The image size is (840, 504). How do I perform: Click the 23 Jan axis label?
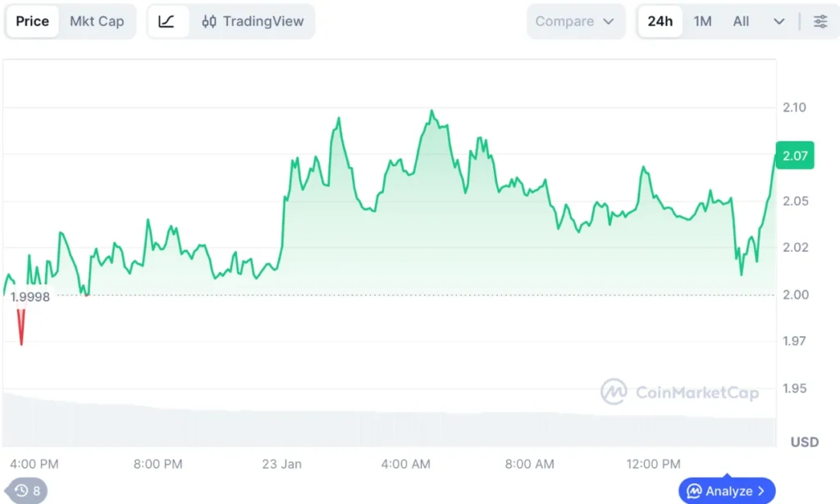click(x=281, y=463)
